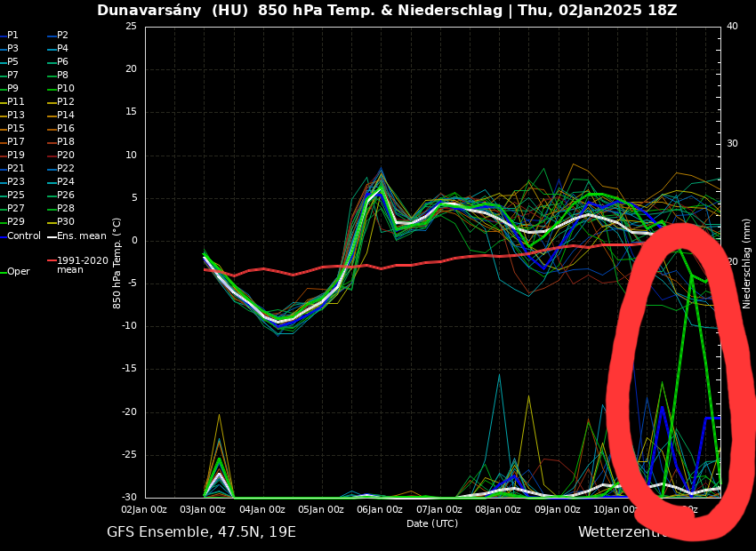756x551 pixels.
Task: Click the Date (UTC) axis label
Action: point(432,523)
